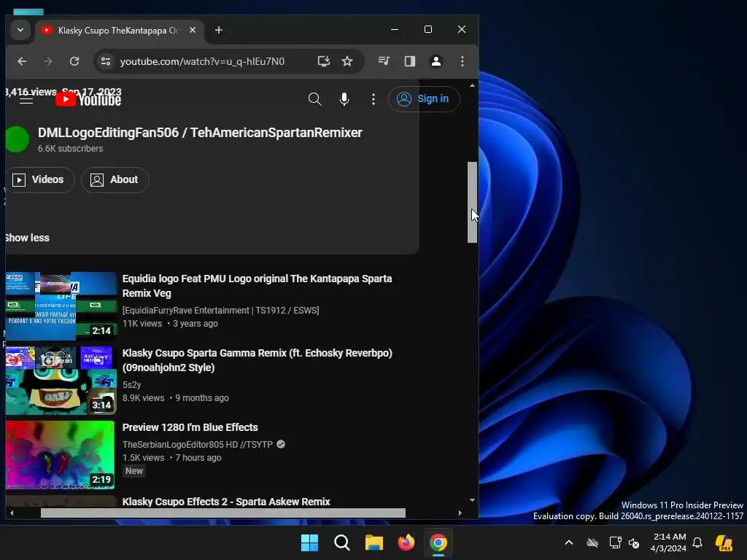Screen dimensions: 747x560
Task: Open Chrome media controls icon
Action: click(384, 61)
